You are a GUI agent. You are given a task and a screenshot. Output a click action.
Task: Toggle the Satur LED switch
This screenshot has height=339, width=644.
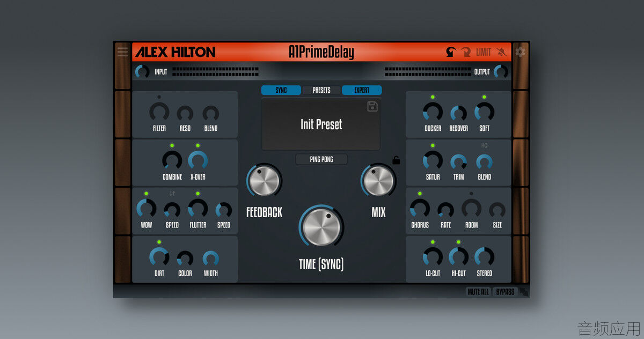click(433, 145)
